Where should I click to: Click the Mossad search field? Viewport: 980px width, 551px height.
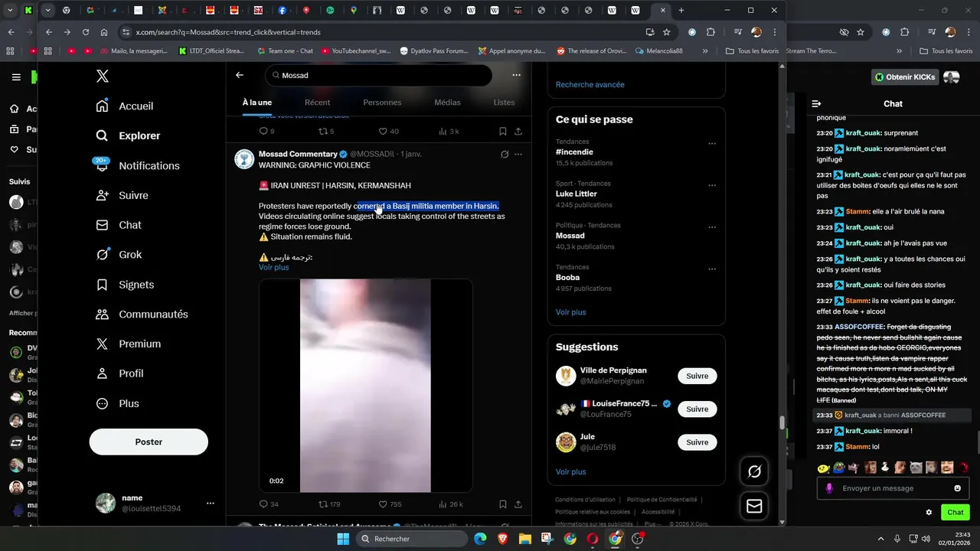click(379, 76)
